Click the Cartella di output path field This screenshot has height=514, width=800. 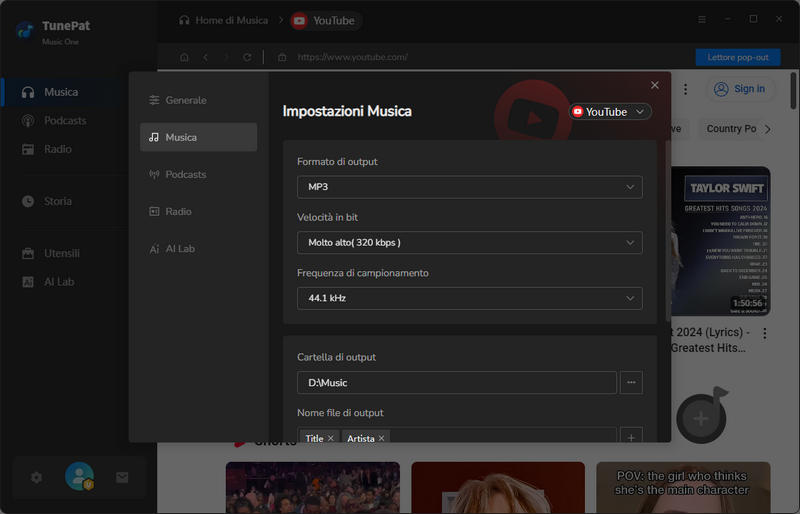click(x=457, y=382)
